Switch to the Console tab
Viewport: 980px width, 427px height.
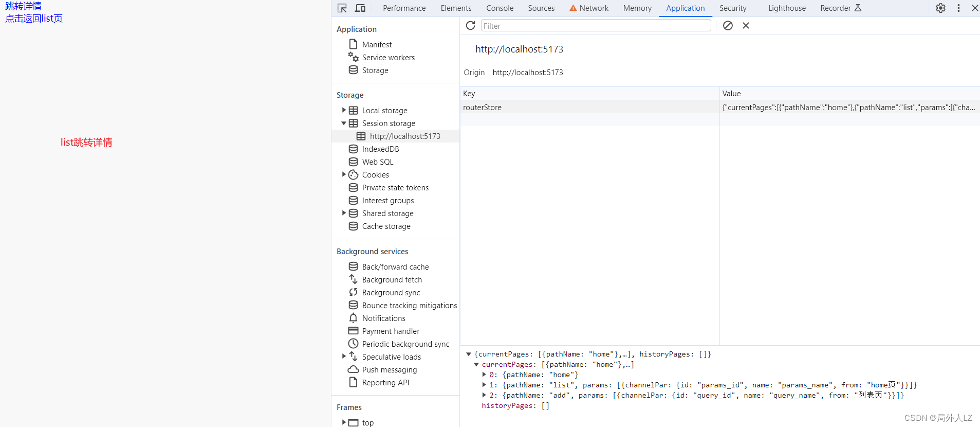coord(500,8)
